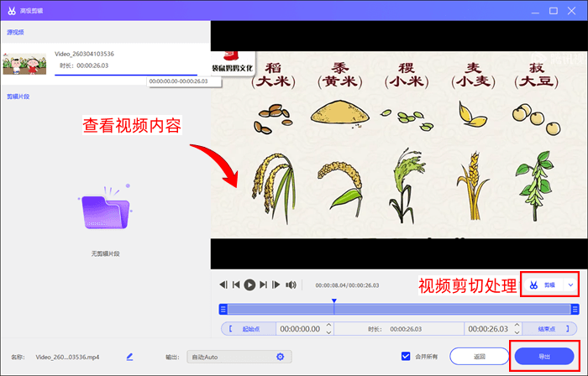Edit file name with pencil icon

129,357
